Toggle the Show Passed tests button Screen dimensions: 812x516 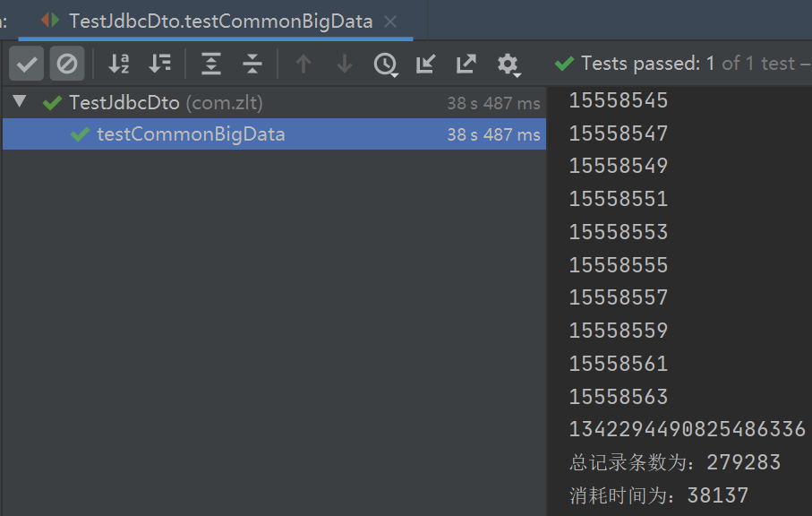tap(27, 64)
